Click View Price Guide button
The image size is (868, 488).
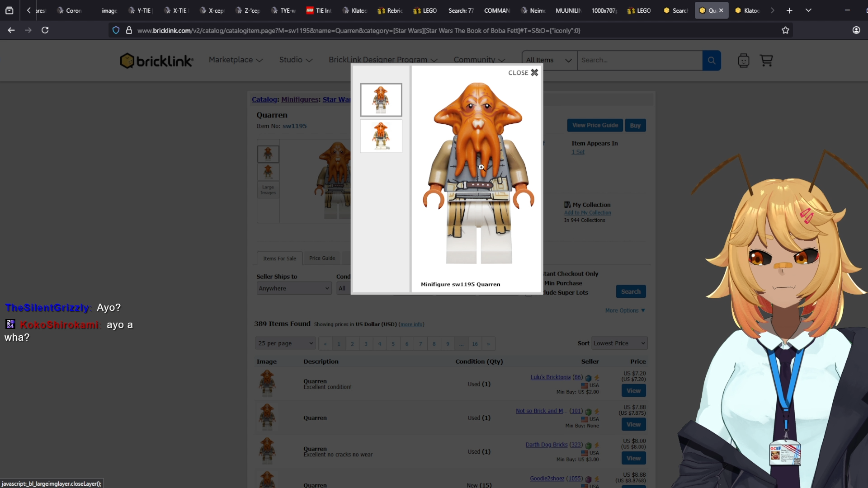coord(595,125)
